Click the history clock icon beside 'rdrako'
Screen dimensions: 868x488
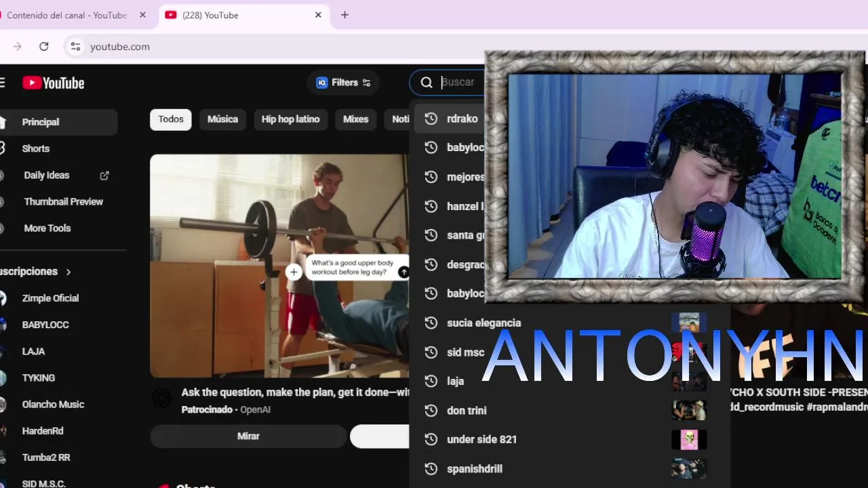click(431, 119)
